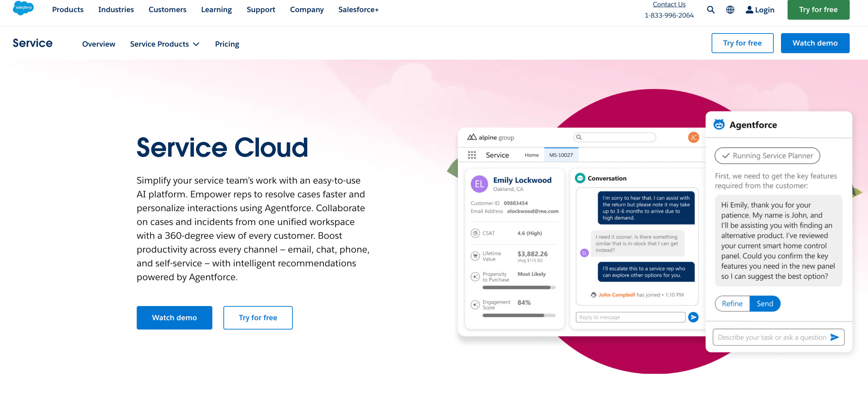Open the Customers menu
Viewport: 868px width, 403px height.
point(167,10)
